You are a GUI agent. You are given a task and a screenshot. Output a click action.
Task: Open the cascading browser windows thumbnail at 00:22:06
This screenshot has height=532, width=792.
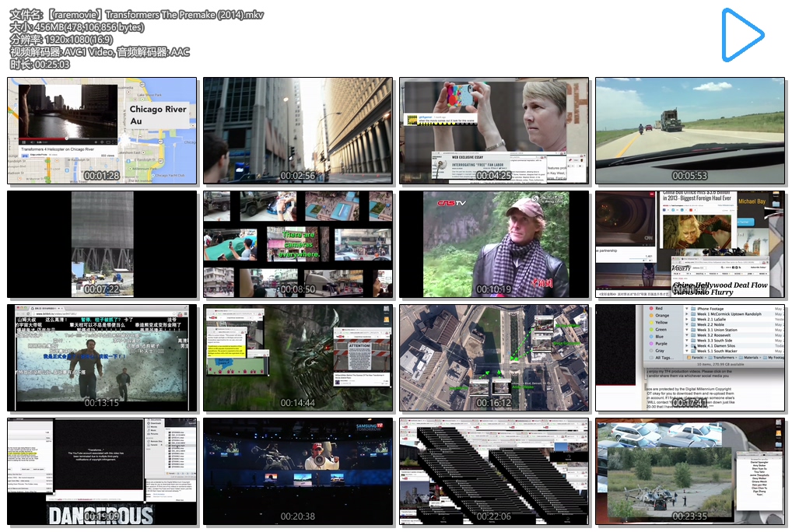click(x=494, y=471)
